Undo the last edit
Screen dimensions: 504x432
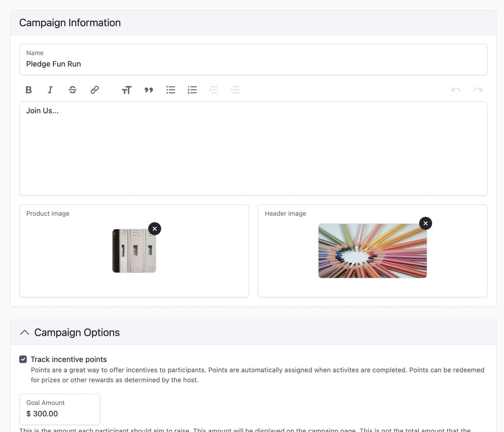click(456, 90)
